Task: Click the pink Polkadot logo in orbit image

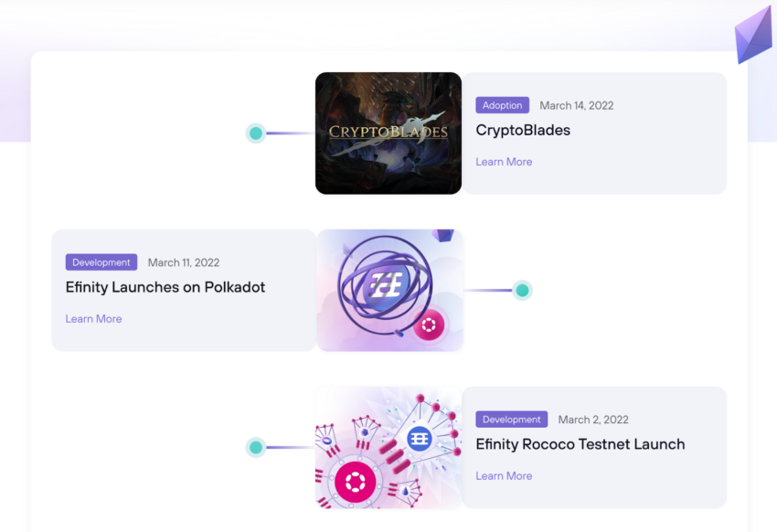Action: click(429, 325)
